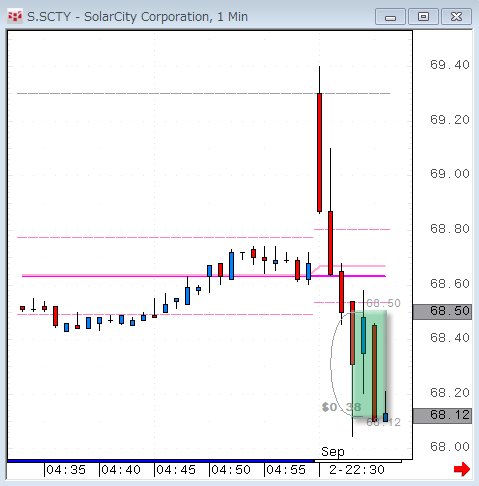Click the Sep month label
The width and height of the screenshot is (479, 486).
coord(333,452)
